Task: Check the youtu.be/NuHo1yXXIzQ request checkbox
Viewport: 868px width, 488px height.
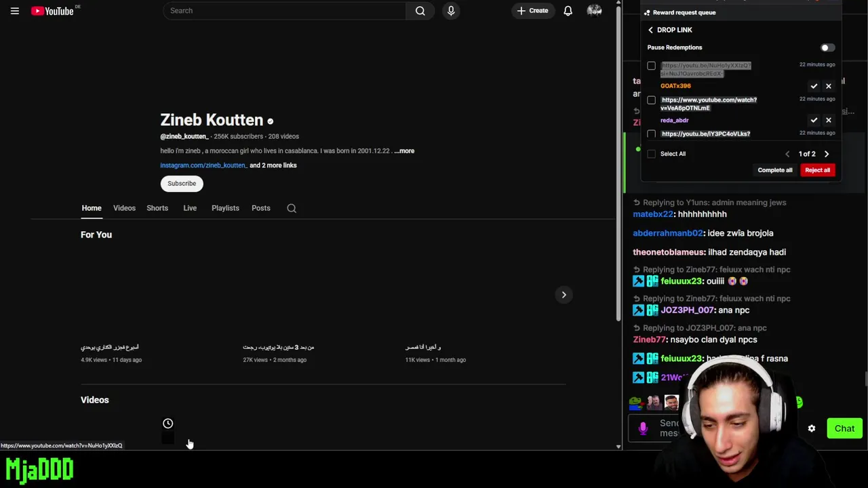Action: pyautogui.click(x=652, y=66)
